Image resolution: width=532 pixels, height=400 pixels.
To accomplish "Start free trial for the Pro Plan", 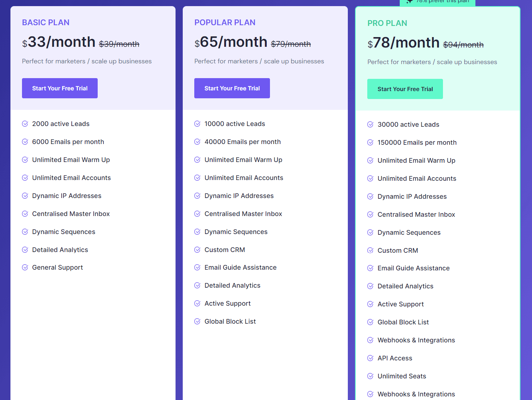I will (405, 89).
